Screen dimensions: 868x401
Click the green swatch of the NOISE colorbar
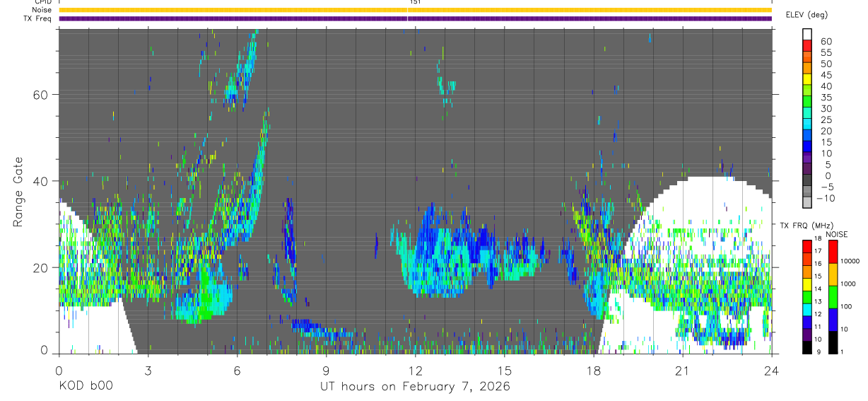pyautogui.click(x=832, y=297)
